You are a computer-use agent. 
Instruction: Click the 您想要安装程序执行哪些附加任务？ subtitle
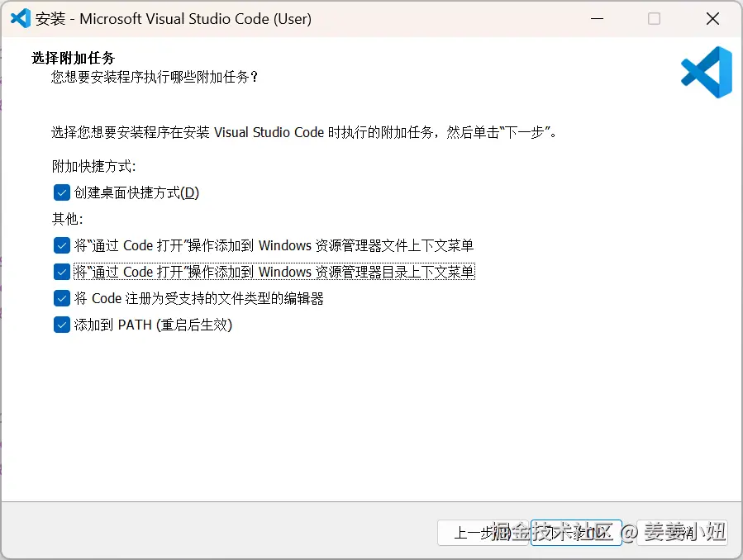point(155,77)
